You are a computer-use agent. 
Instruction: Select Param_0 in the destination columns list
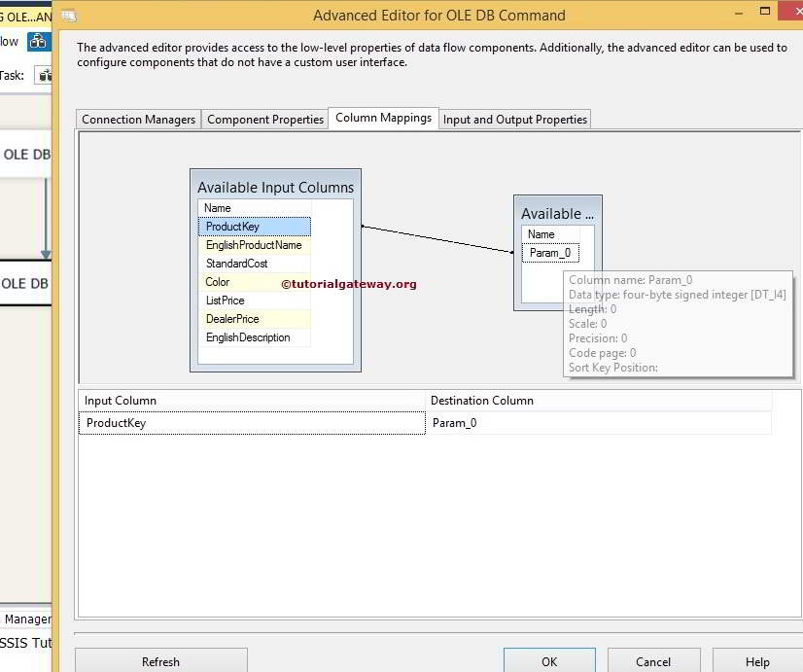pyautogui.click(x=550, y=252)
